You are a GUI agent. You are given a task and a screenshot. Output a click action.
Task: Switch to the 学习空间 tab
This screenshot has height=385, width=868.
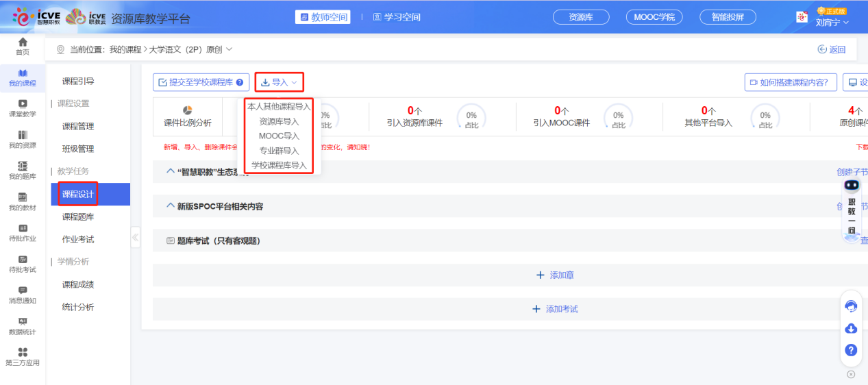coord(397,17)
